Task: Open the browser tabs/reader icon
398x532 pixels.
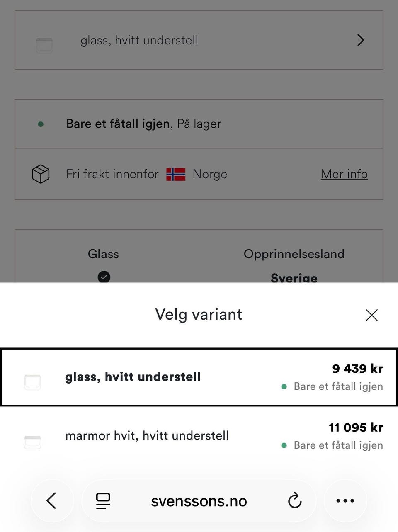Action: [103, 501]
